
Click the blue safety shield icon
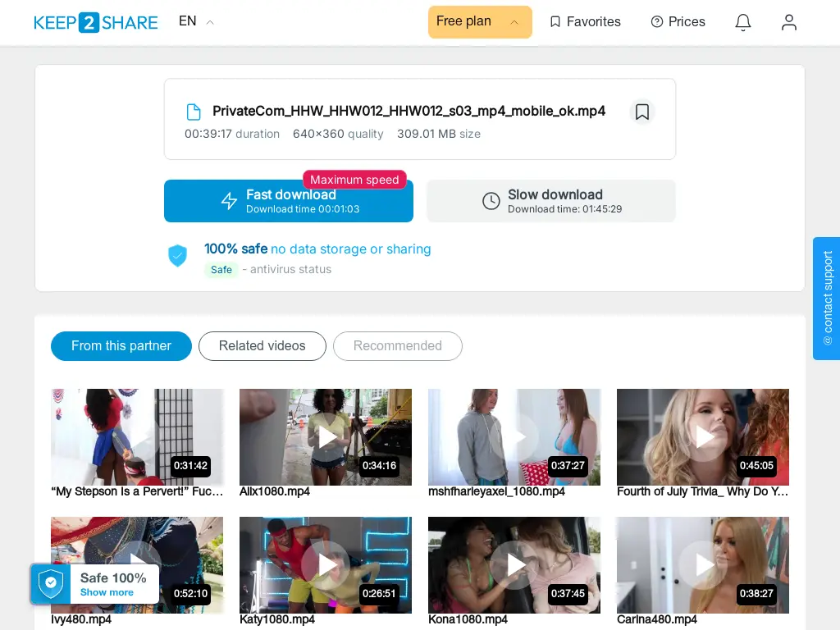(177, 256)
